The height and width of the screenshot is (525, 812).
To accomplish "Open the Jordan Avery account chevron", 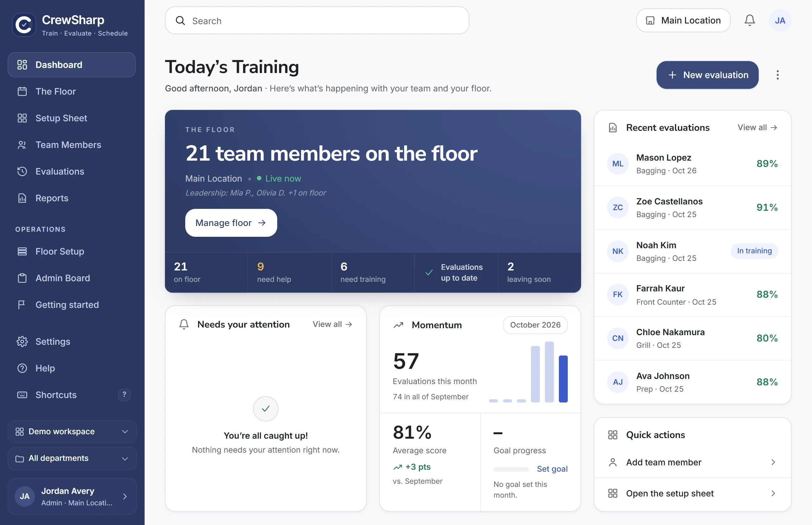I will 125,496.
